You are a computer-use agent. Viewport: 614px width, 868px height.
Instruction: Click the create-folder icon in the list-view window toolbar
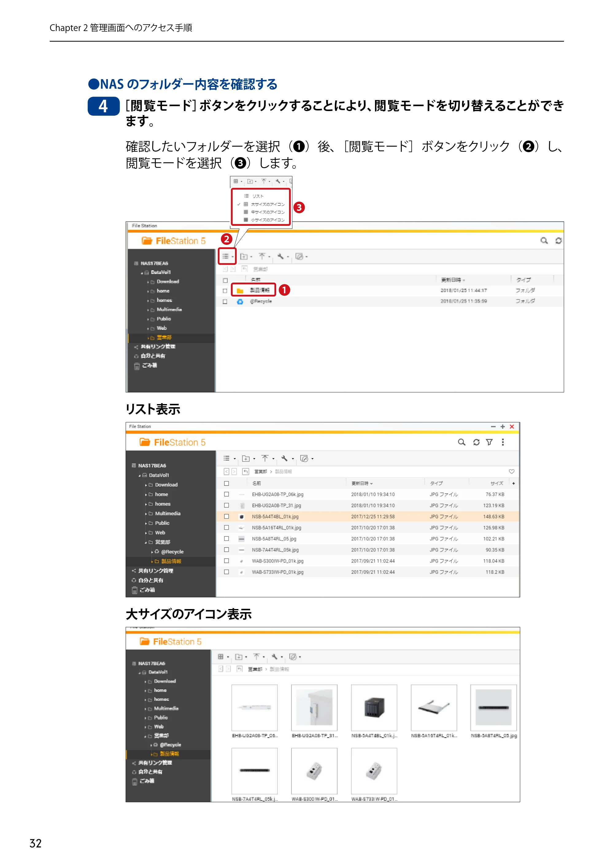[x=246, y=458]
